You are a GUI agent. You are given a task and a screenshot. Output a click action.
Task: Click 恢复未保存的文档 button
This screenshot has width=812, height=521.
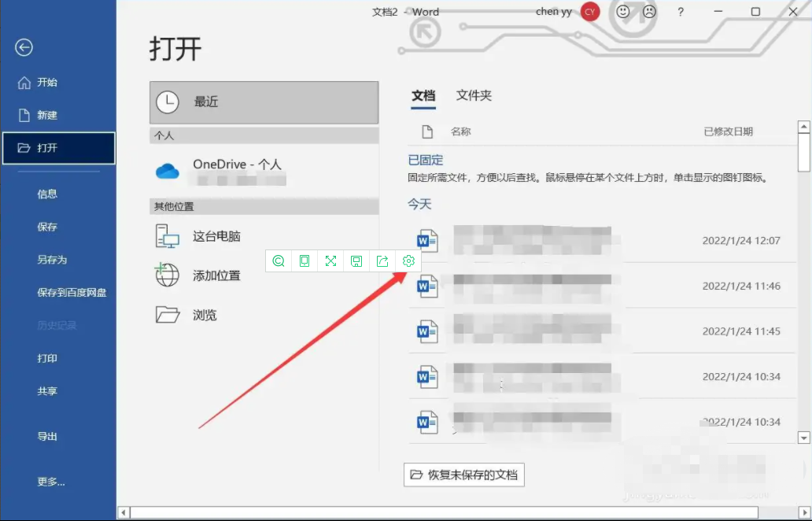[463, 474]
